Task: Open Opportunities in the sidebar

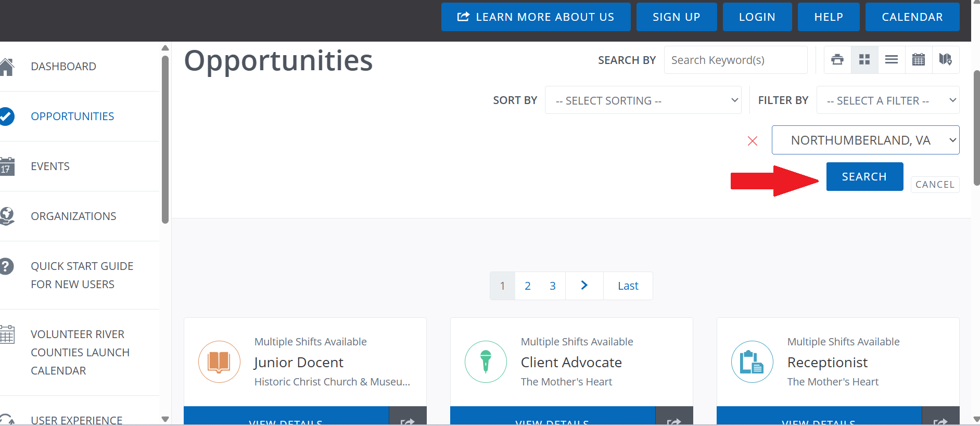Action: point(72,117)
